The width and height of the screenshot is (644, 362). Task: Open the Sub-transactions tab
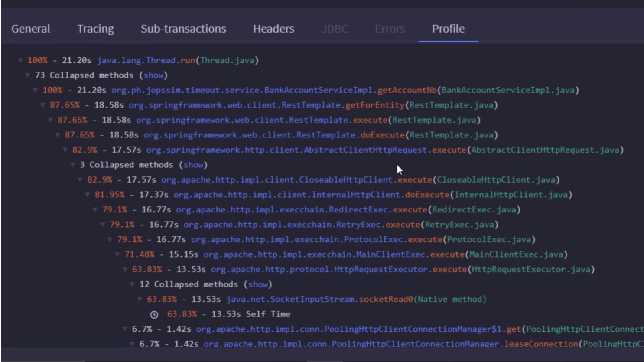click(183, 29)
